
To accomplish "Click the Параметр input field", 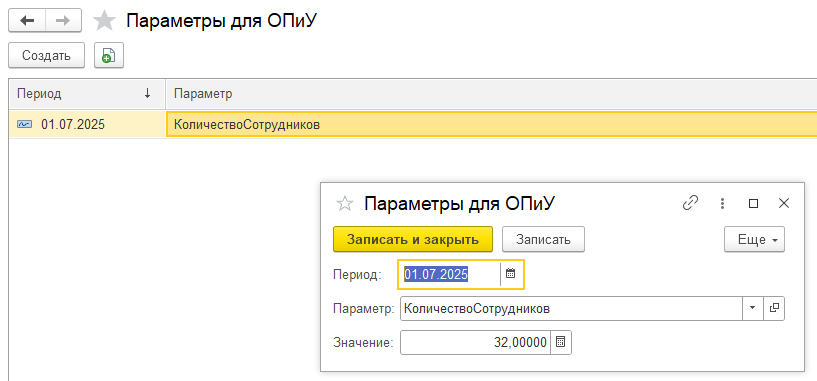I will (x=571, y=309).
